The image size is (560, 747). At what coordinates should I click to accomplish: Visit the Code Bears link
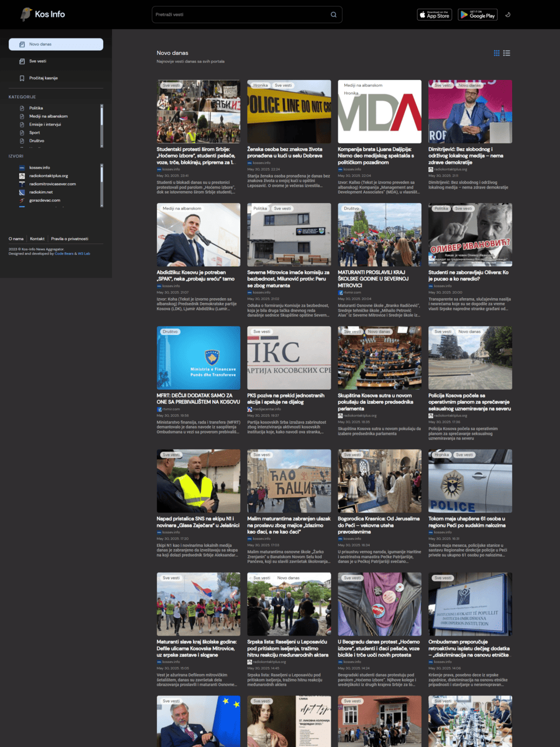click(64, 254)
